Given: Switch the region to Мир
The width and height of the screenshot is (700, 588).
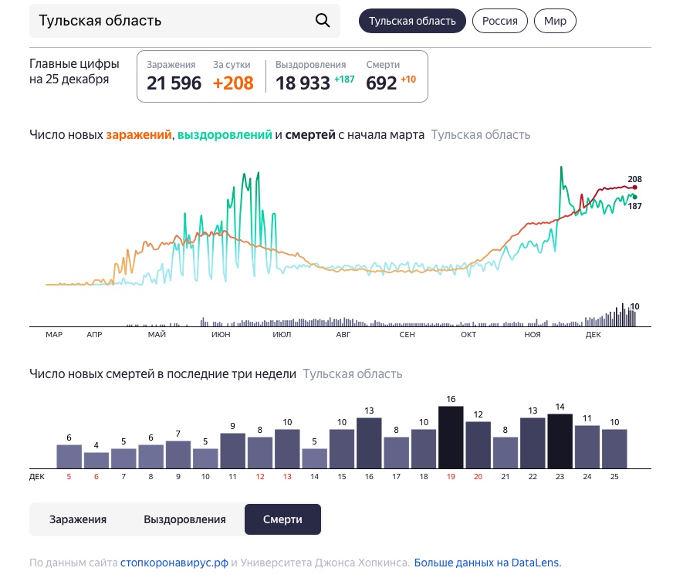Looking at the screenshot, I should (x=554, y=21).
